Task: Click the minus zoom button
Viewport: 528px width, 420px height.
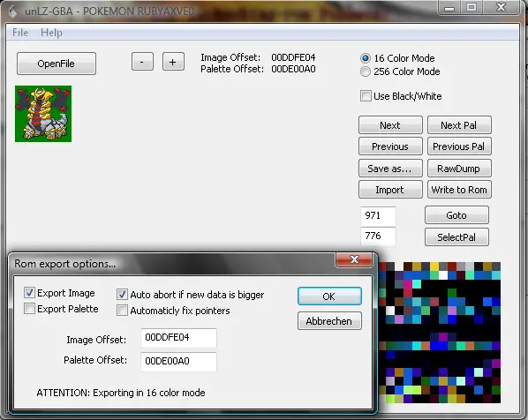Action: click(x=142, y=62)
